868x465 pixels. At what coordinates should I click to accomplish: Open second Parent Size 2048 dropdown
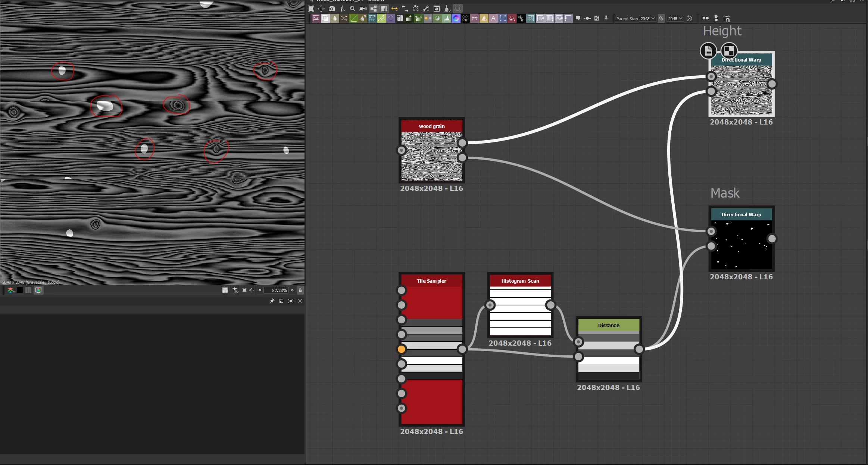coord(675,18)
